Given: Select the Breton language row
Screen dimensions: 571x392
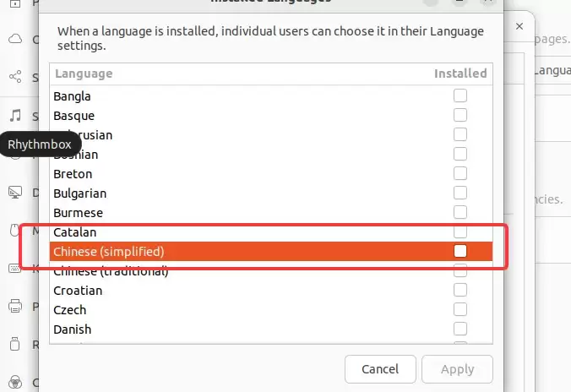Looking at the screenshot, I should point(271,174).
